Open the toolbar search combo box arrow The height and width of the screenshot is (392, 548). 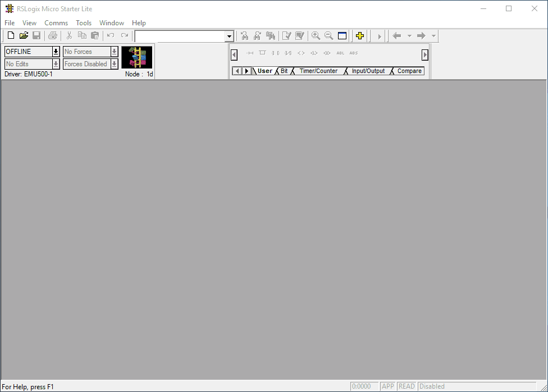229,37
